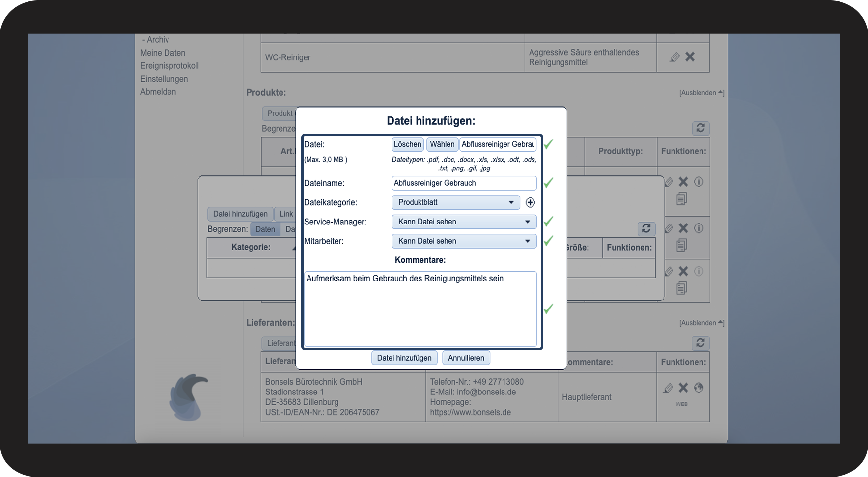This screenshot has height=477, width=868.
Task: Click the Dateiname field containing Abflussreiniger Gebrauch
Action: point(464,183)
